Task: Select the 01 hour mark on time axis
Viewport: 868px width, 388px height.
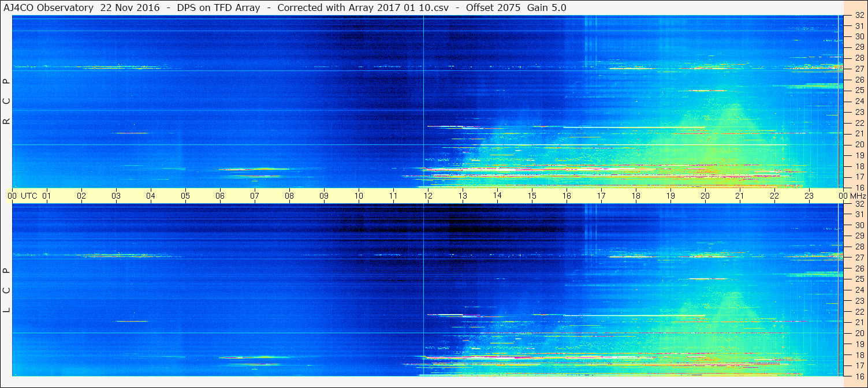Action: (x=47, y=196)
